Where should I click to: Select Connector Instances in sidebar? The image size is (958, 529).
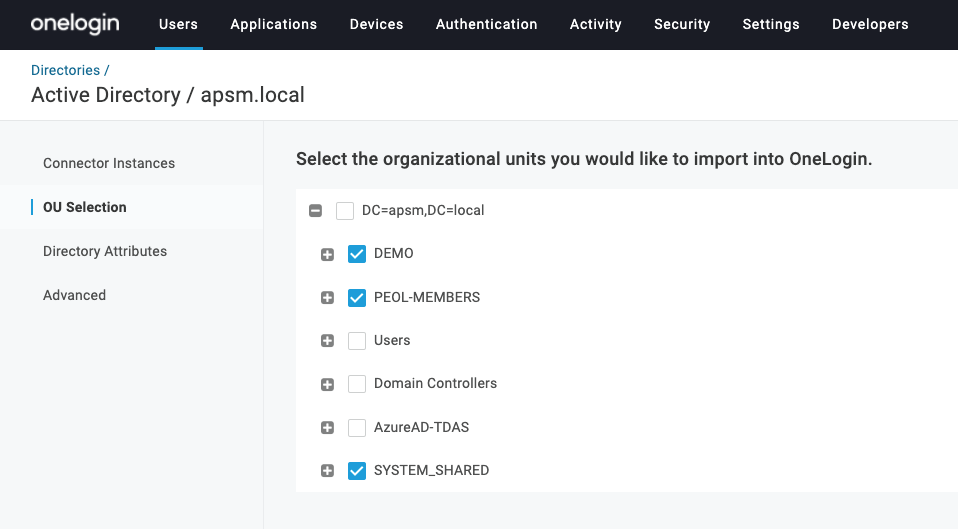click(109, 163)
